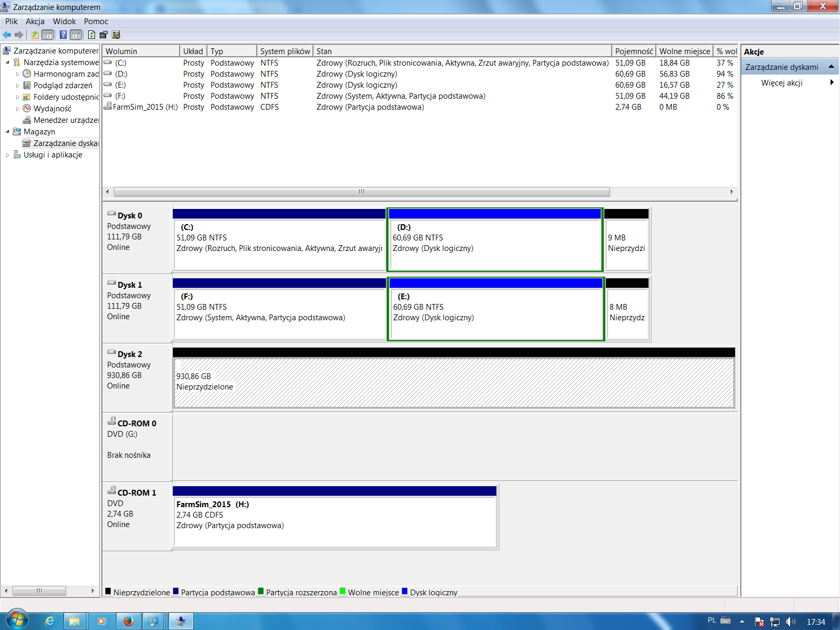Click the disk Properties toolbar icon
840x630 pixels.
tap(103, 35)
